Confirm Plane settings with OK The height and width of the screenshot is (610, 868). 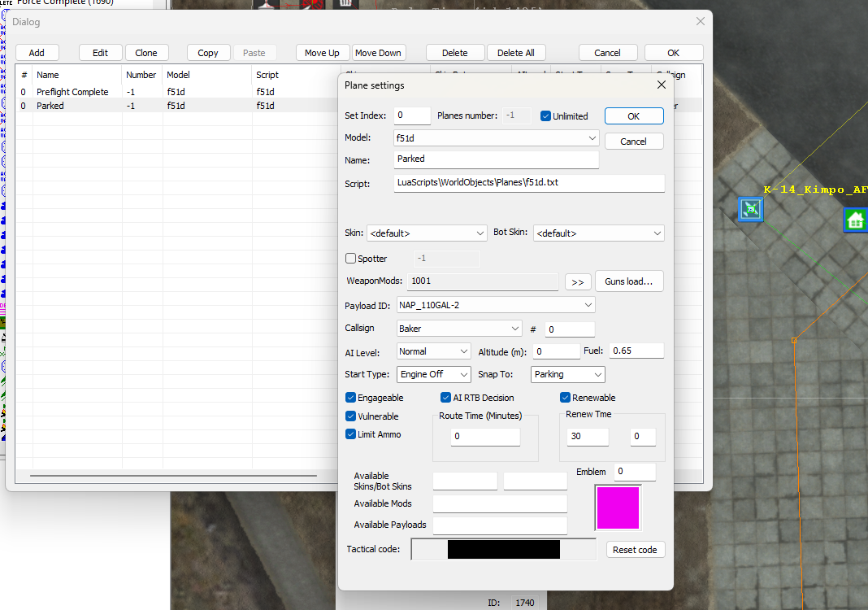(x=634, y=116)
